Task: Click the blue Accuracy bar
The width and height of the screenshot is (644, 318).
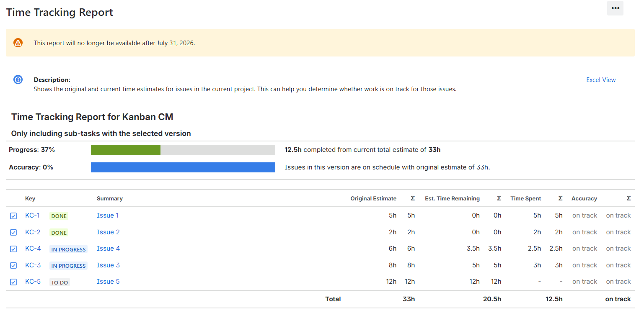Action: click(183, 167)
